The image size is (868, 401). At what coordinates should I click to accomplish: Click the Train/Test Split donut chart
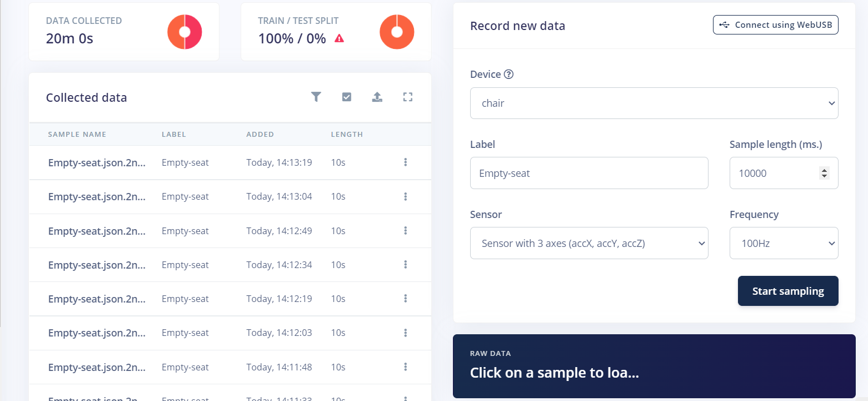coord(397,32)
